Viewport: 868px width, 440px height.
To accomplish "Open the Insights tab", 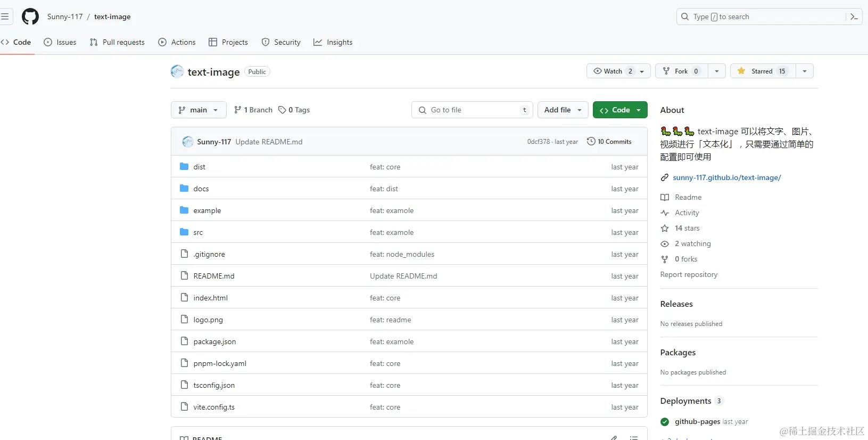I will click(333, 42).
